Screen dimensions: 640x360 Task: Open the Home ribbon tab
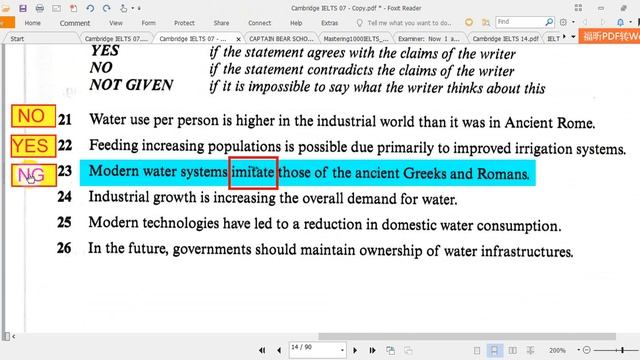tap(32, 23)
